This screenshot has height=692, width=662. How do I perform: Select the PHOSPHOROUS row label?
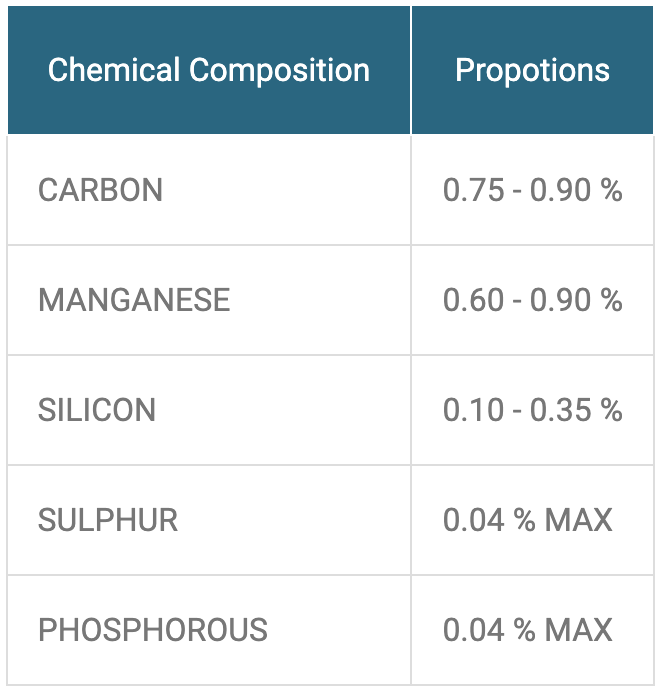pos(153,630)
